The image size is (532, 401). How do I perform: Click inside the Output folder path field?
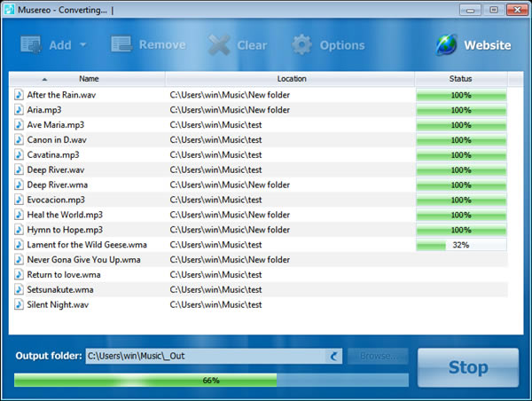coord(204,357)
